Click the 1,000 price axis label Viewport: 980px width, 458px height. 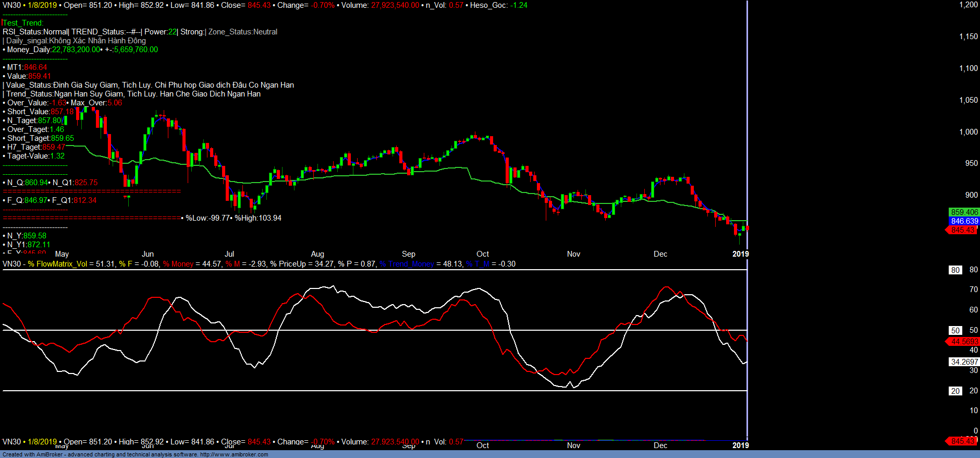969,132
